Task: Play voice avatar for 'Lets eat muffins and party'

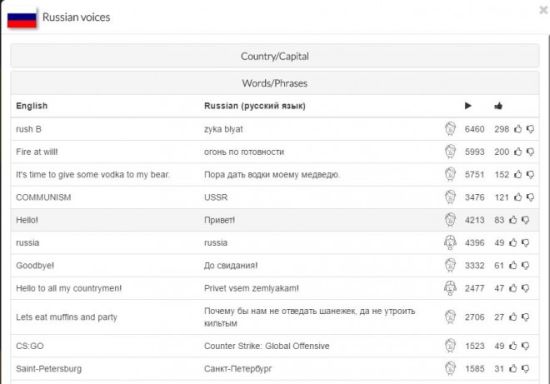Action: pos(450,317)
